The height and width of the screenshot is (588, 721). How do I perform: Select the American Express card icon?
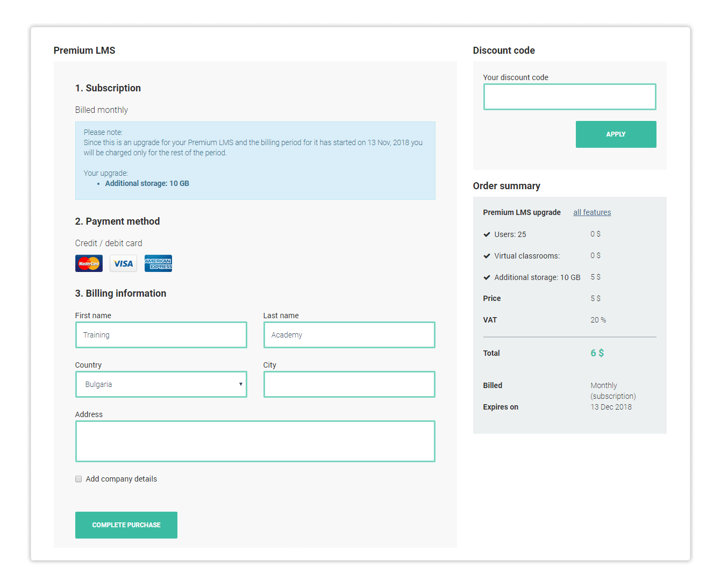click(x=158, y=263)
